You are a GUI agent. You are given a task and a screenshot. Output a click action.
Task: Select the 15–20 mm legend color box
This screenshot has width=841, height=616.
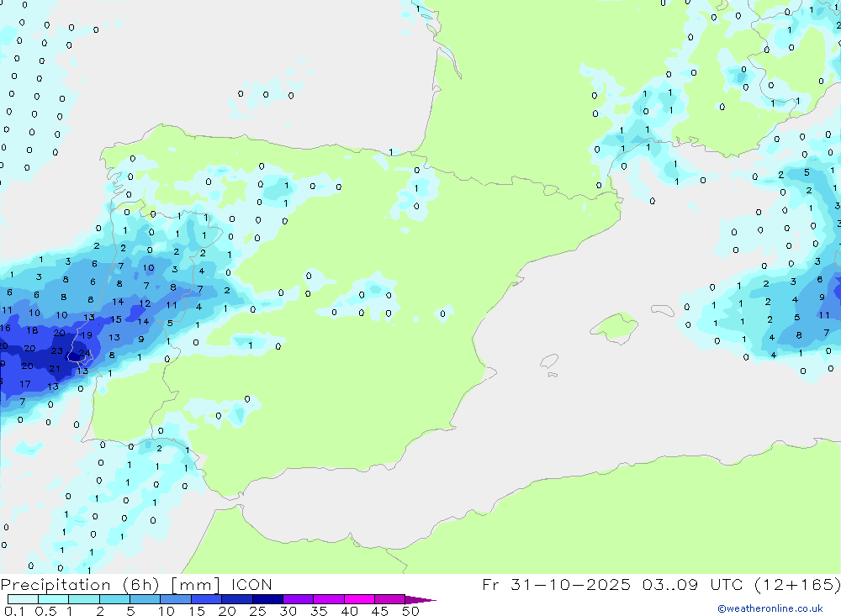207,599
